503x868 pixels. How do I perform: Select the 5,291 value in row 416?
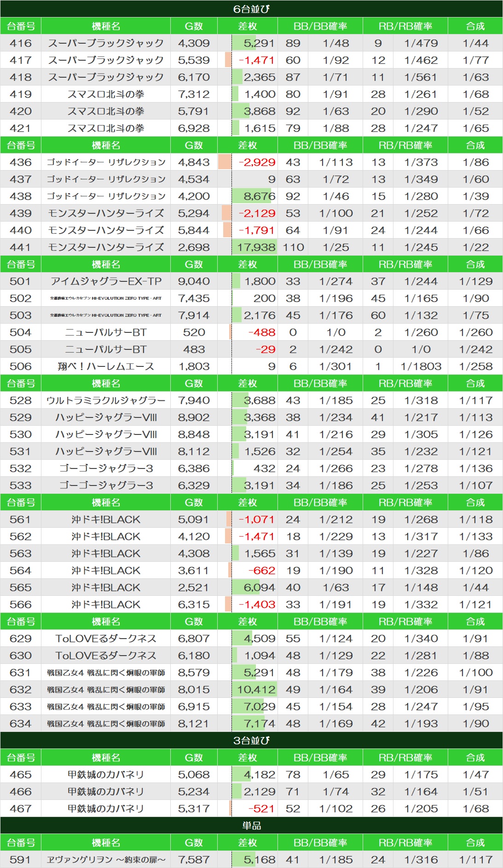coord(259,43)
